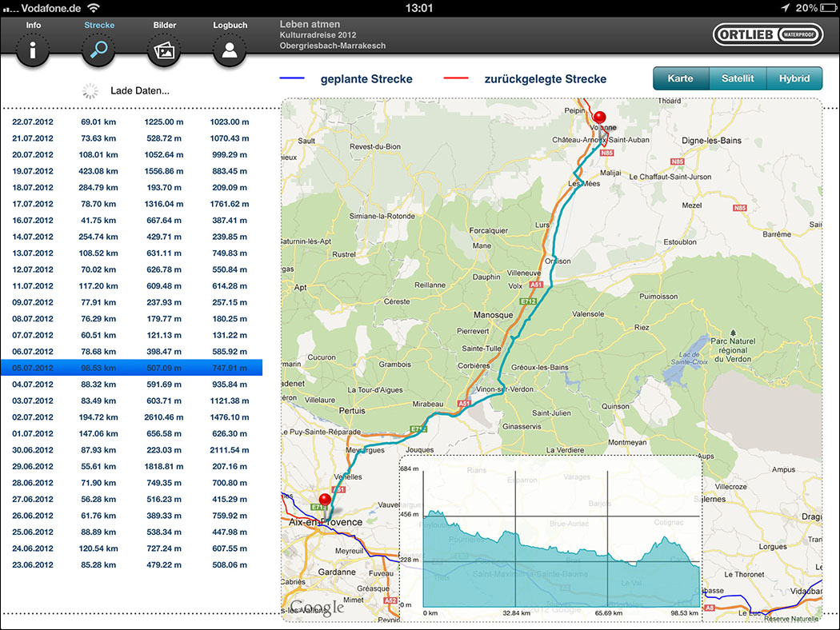
Task: Tap the 2610.46 m ascent value
Action: 164,417
